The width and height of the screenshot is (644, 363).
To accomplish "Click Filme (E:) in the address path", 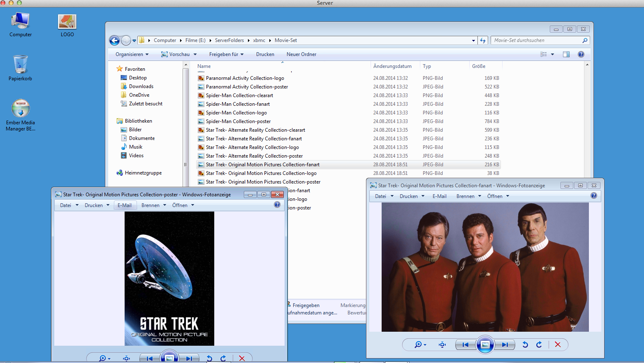I will [x=195, y=40].
